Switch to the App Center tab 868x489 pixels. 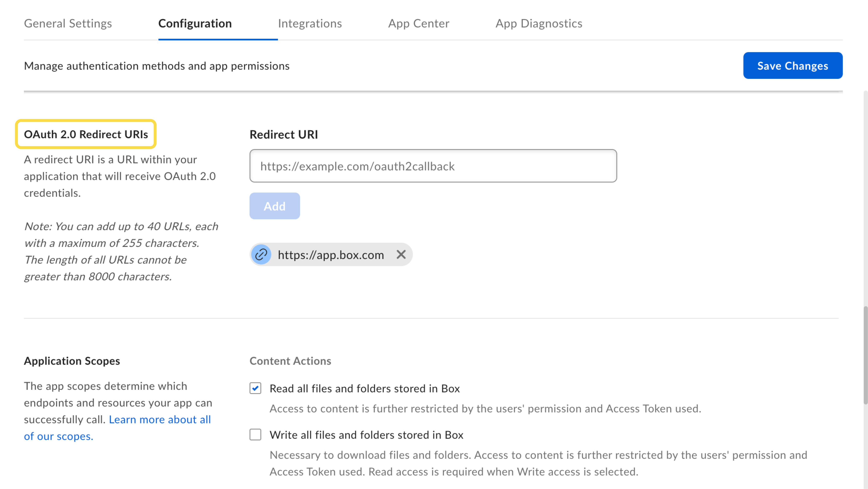point(418,23)
